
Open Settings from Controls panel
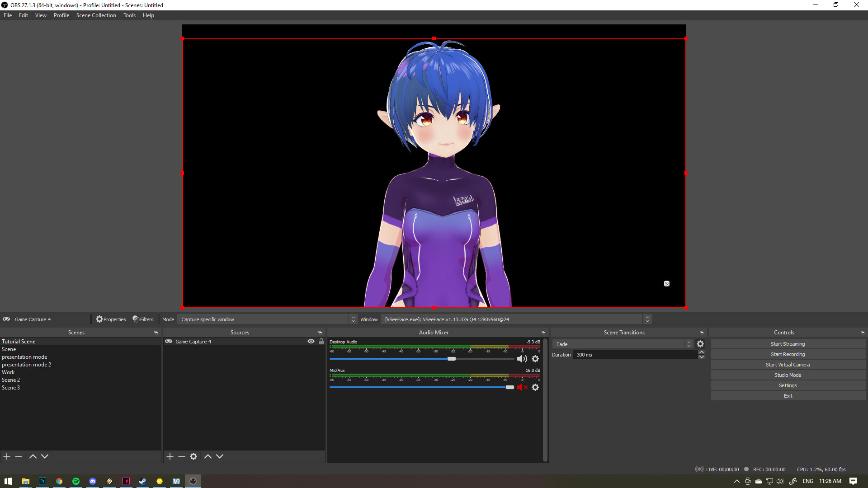pos(788,385)
